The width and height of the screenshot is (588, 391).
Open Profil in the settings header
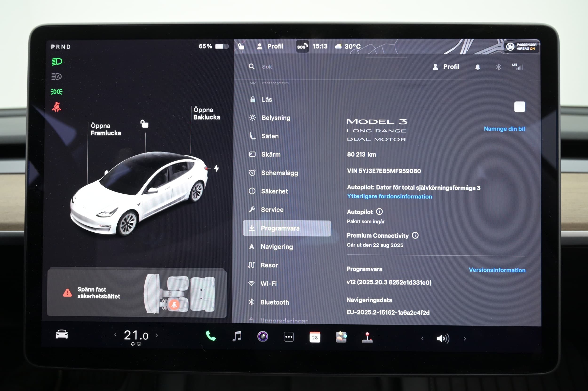point(446,67)
